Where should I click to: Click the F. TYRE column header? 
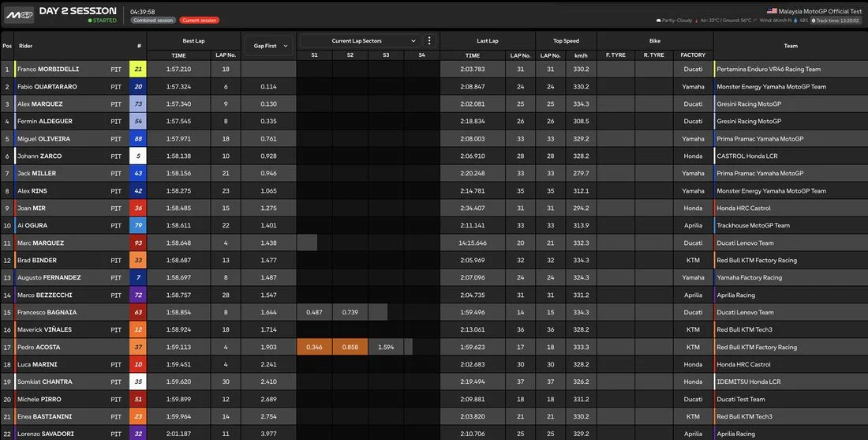615,55
